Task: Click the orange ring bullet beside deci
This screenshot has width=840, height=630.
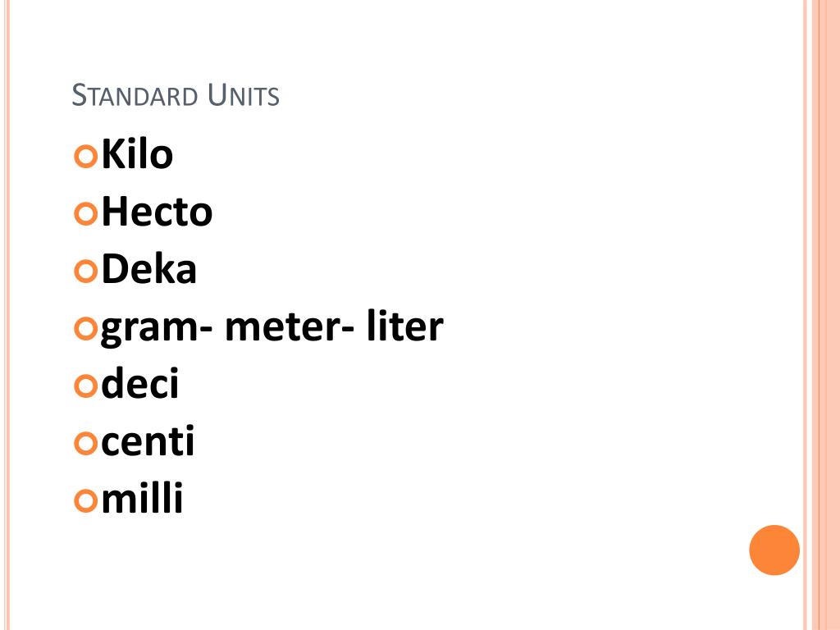Action: pyautogui.click(x=85, y=386)
